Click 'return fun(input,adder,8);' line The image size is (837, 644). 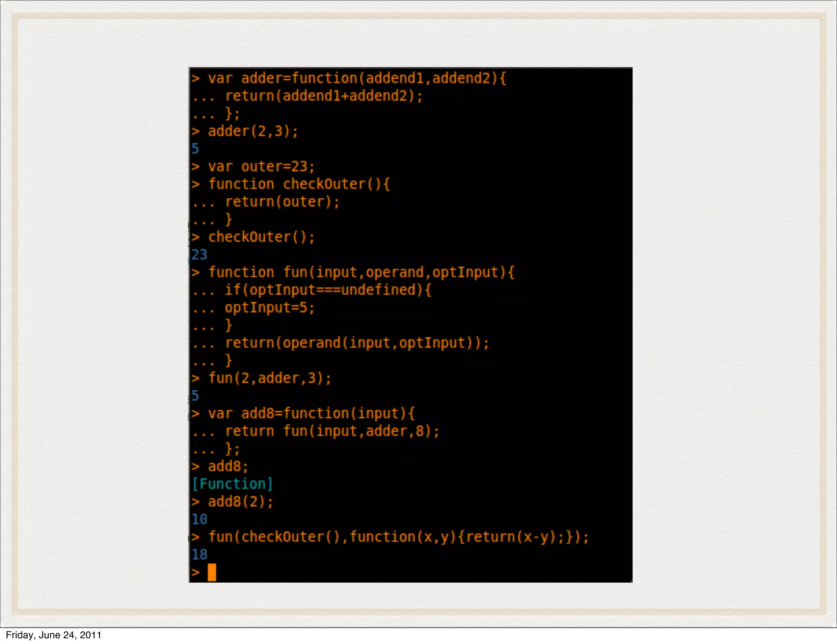332,431
